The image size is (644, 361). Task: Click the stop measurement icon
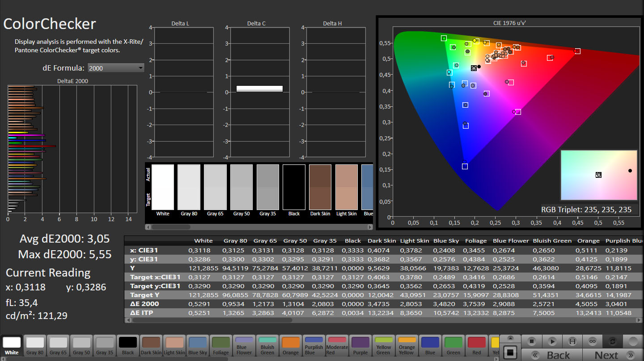[x=532, y=341]
